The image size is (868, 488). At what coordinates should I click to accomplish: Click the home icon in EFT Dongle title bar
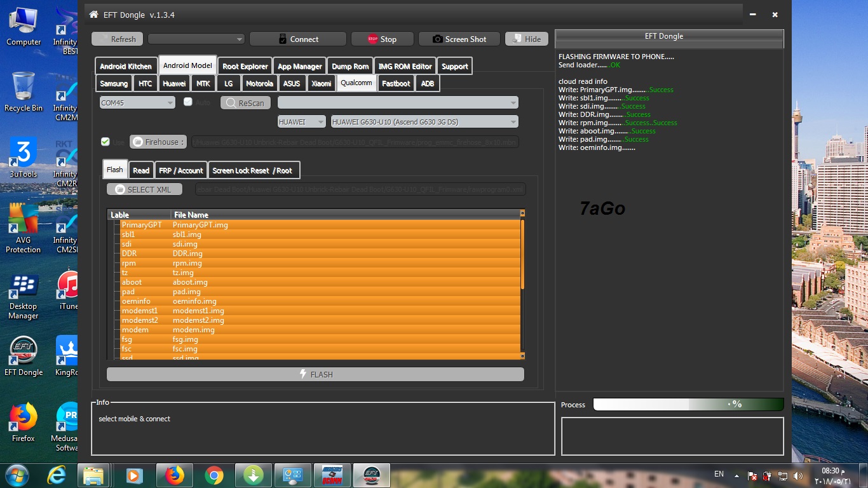pyautogui.click(x=93, y=15)
